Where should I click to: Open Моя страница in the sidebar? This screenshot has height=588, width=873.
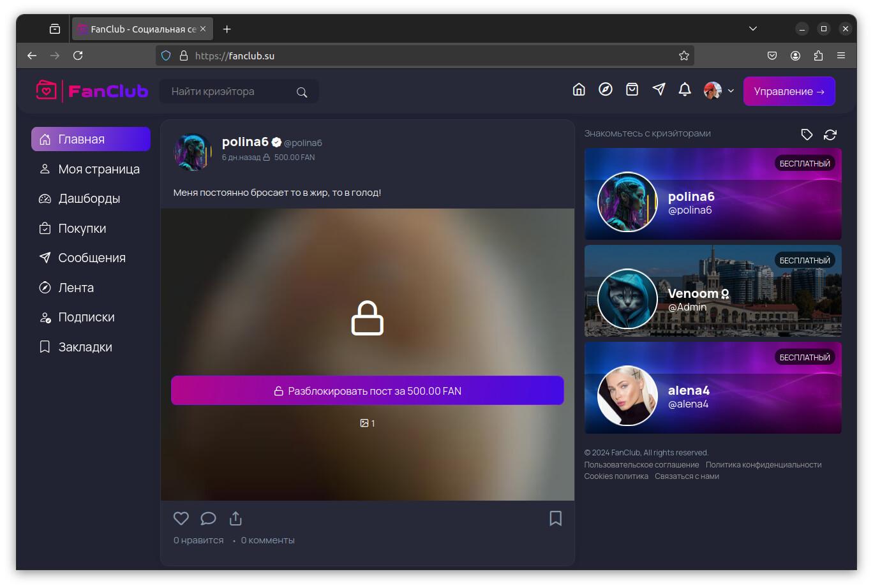[x=91, y=169]
